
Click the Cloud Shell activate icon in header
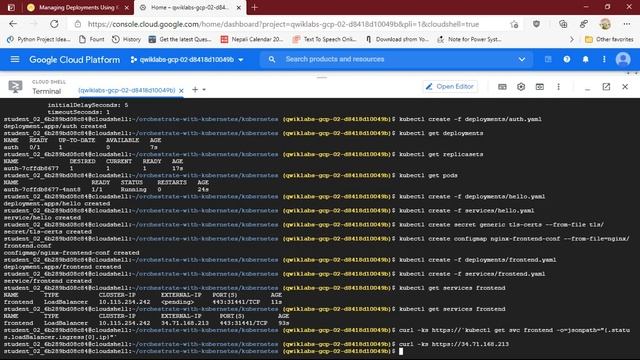[x=548, y=59]
